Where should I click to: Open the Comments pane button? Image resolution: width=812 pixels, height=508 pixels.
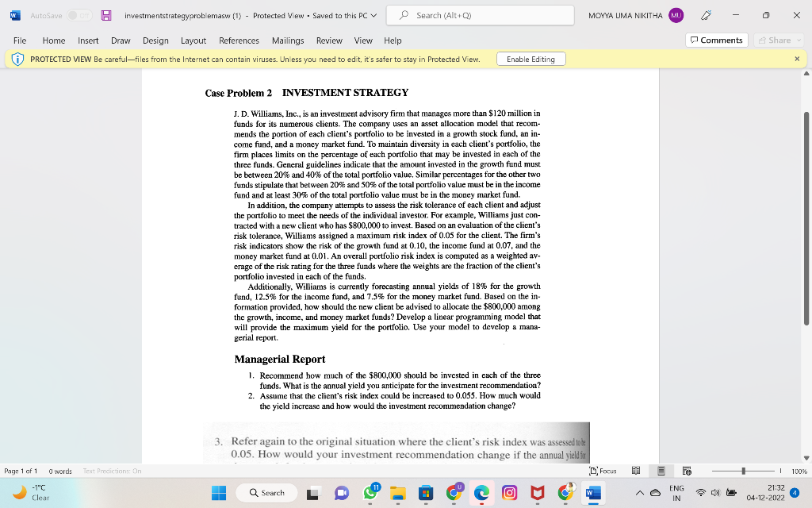(717, 40)
